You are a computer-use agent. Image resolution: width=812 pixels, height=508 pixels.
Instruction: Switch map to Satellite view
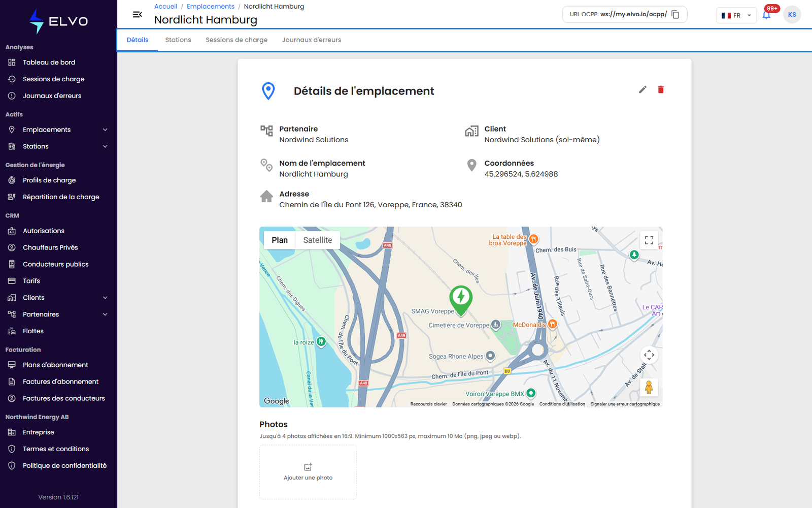click(318, 240)
